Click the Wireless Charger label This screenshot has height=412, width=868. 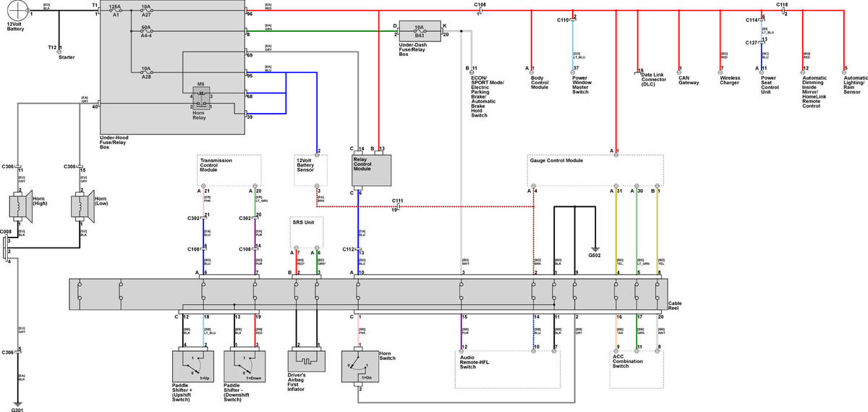click(x=732, y=80)
